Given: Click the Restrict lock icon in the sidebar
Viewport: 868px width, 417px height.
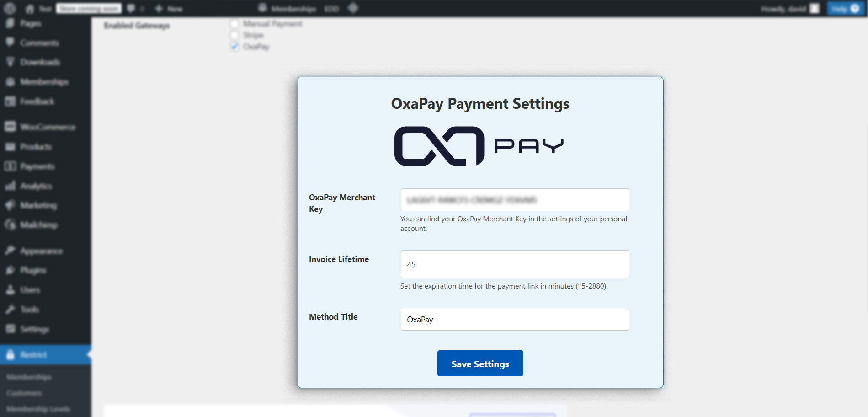Looking at the screenshot, I should click(10, 354).
